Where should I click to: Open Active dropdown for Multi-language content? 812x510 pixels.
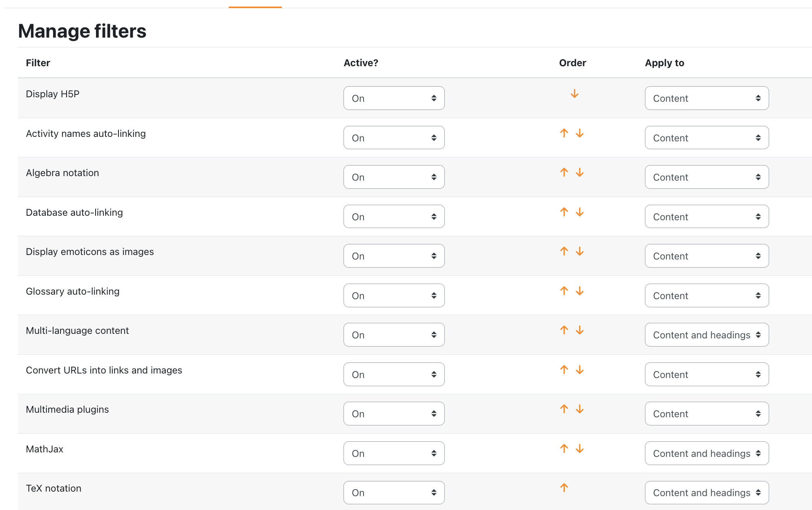tap(394, 335)
